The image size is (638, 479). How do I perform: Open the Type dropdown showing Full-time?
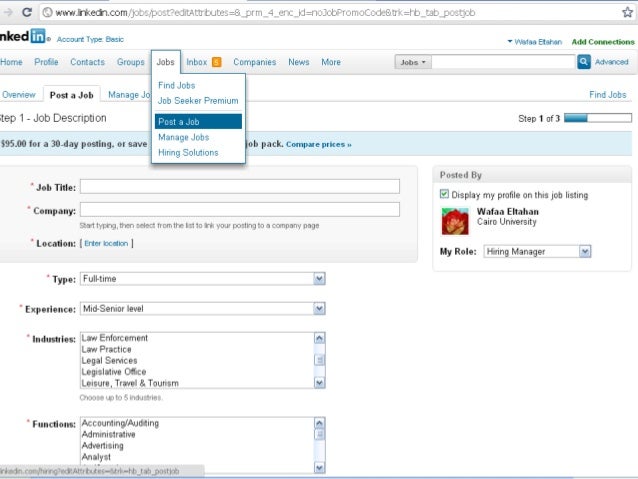click(x=203, y=279)
